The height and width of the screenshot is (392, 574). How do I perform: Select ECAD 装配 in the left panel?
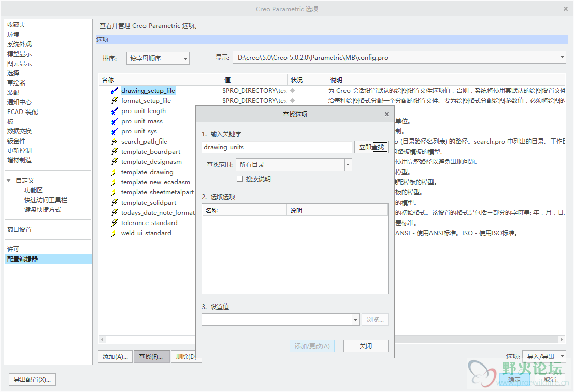click(x=22, y=111)
